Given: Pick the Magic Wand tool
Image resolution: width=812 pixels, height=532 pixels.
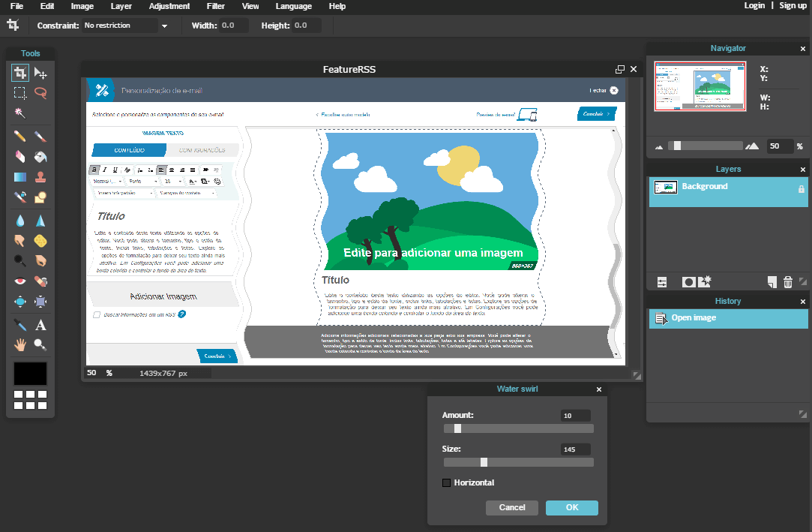Looking at the screenshot, I should coord(20,113).
